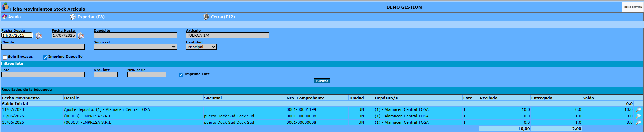Click the application logo icon by the title

tap(5, 6)
